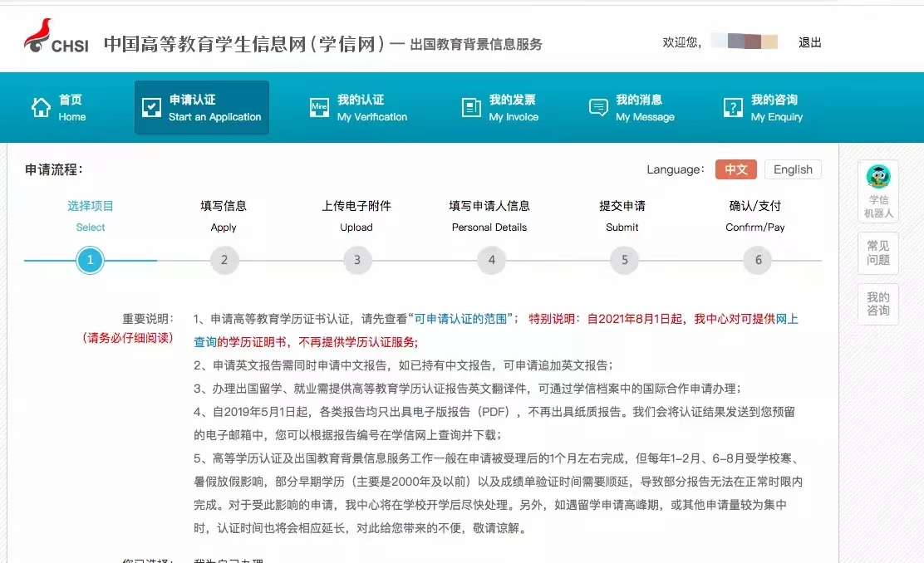Open 常见问题 in the side panel
This screenshot has height=563, width=924.
point(878,253)
